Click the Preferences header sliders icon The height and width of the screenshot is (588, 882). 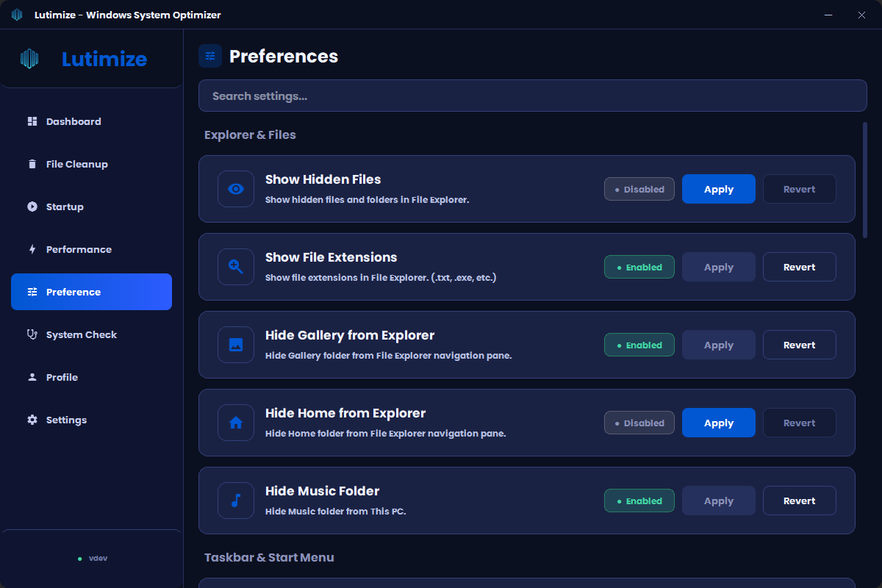click(210, 56)
